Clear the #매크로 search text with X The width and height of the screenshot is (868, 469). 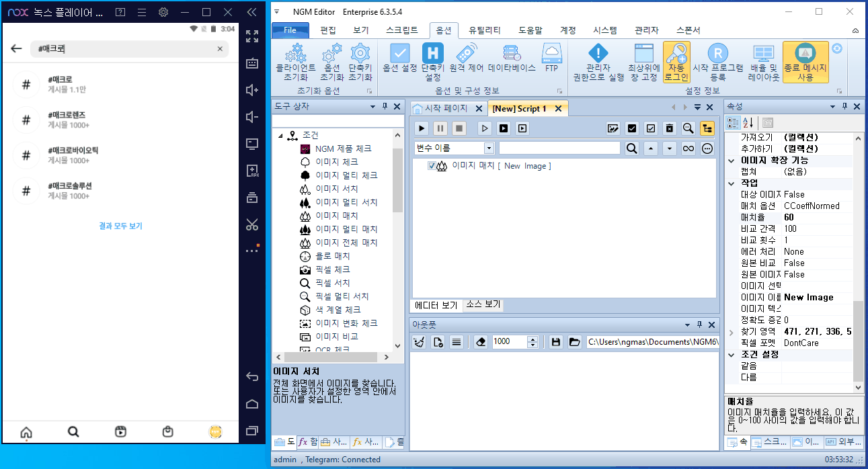[x=219, y=49]
